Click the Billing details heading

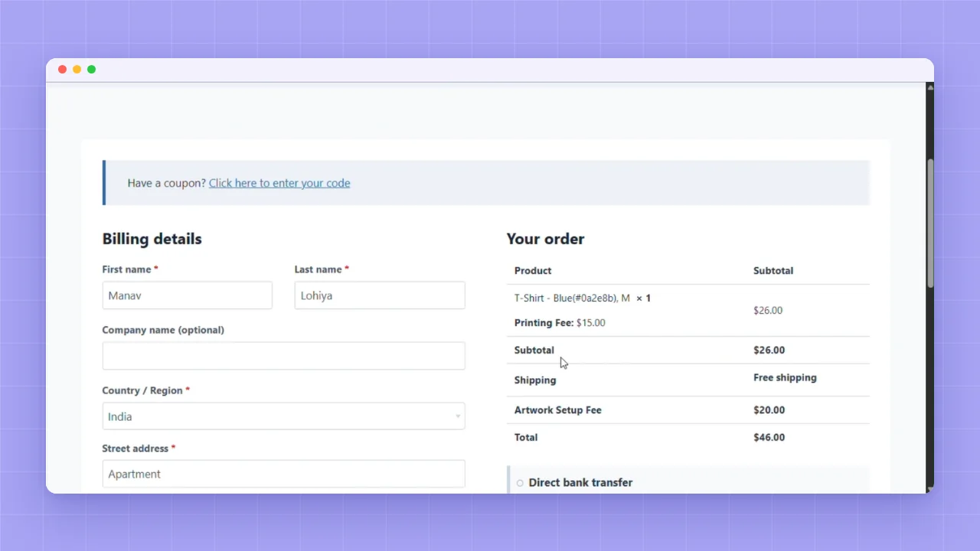pos(152,239)
